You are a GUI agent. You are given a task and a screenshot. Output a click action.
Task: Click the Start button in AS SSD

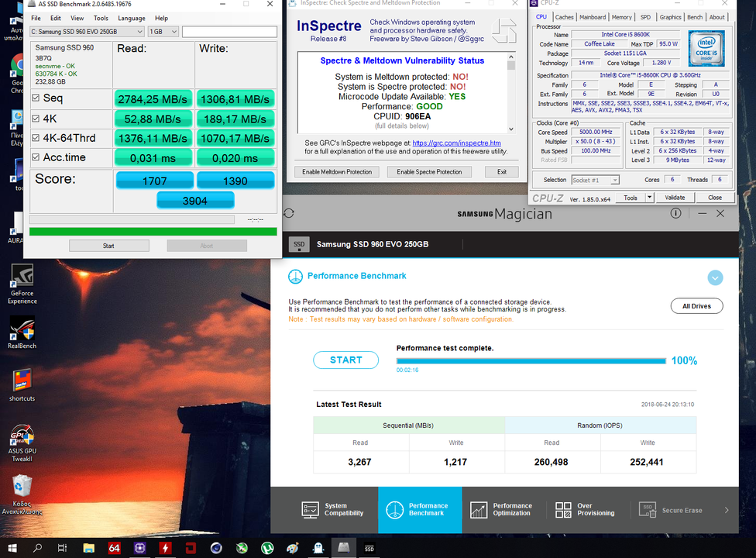point(109,246)
